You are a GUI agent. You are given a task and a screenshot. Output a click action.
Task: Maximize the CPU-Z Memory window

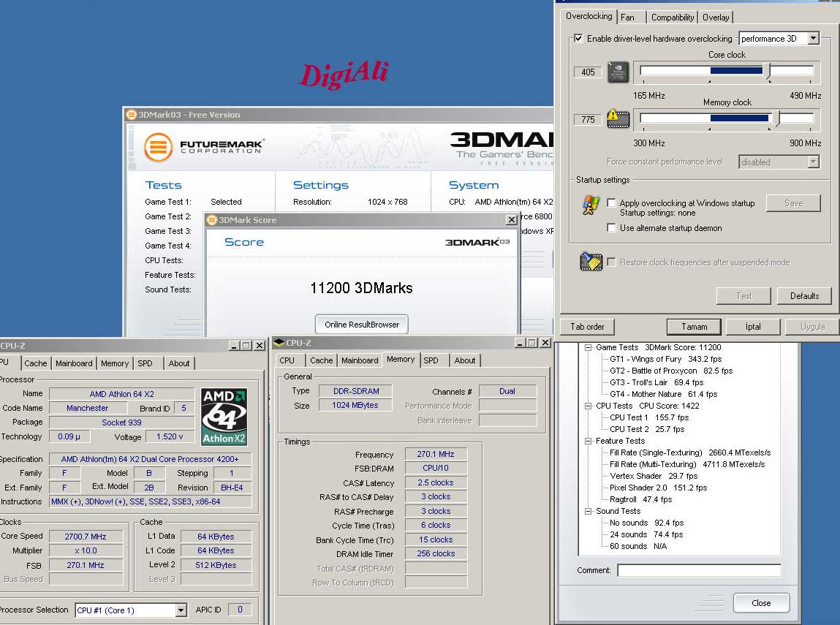click(532, 342)
